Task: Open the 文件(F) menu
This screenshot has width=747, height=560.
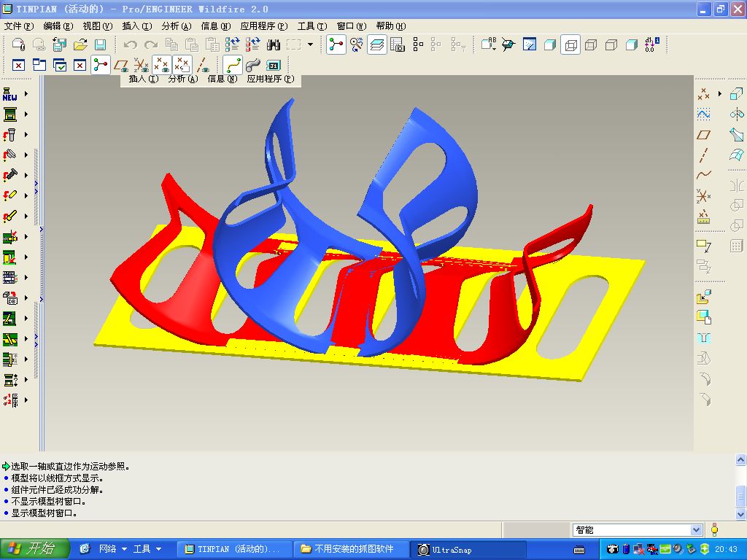Action: click(19, 26)
